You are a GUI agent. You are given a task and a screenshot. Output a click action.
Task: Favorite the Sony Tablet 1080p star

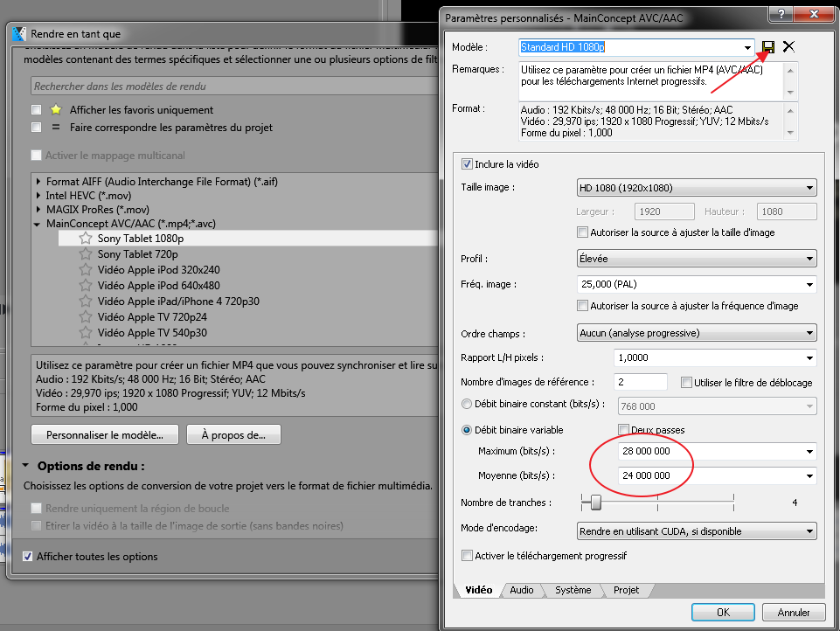pos(85,238)
